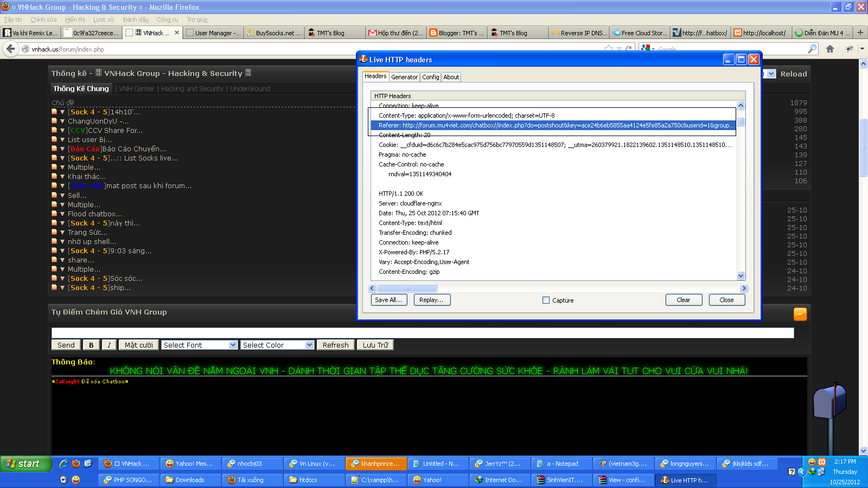Open the Đánh dấu bookmarks menu
This screenshot has width=868, height=488.
pos(136,20)
